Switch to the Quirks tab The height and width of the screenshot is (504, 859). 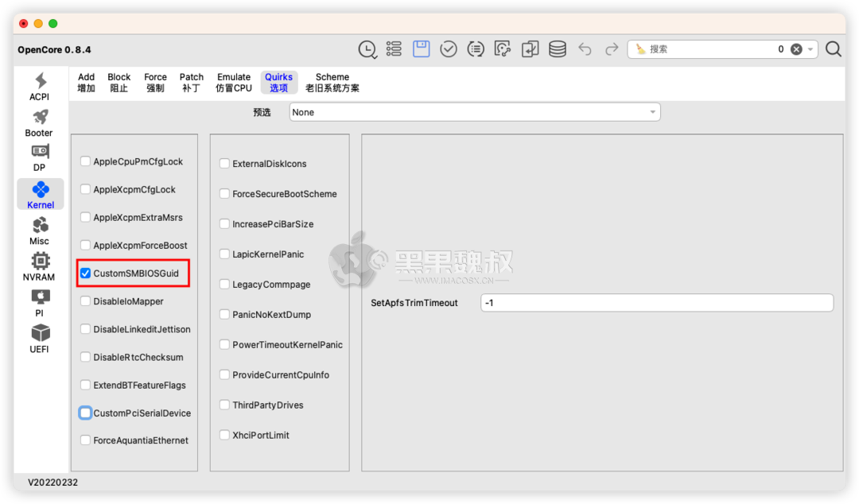coord(278,81)
